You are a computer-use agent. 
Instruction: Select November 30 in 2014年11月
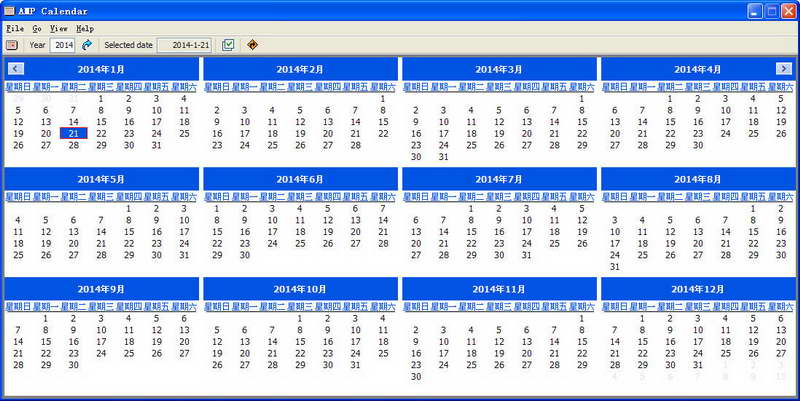tap(416, 377)
